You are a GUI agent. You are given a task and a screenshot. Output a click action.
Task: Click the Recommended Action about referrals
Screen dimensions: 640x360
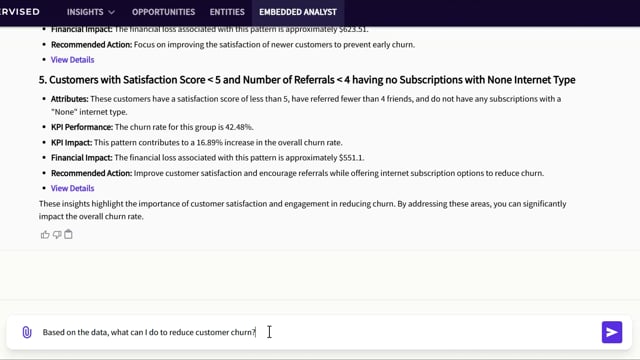click(297, 173)
